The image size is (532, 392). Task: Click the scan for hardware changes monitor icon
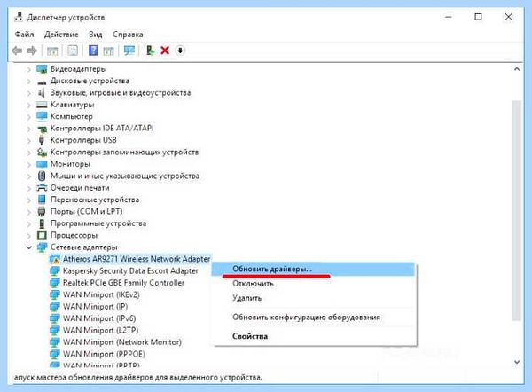click(129, 51)
